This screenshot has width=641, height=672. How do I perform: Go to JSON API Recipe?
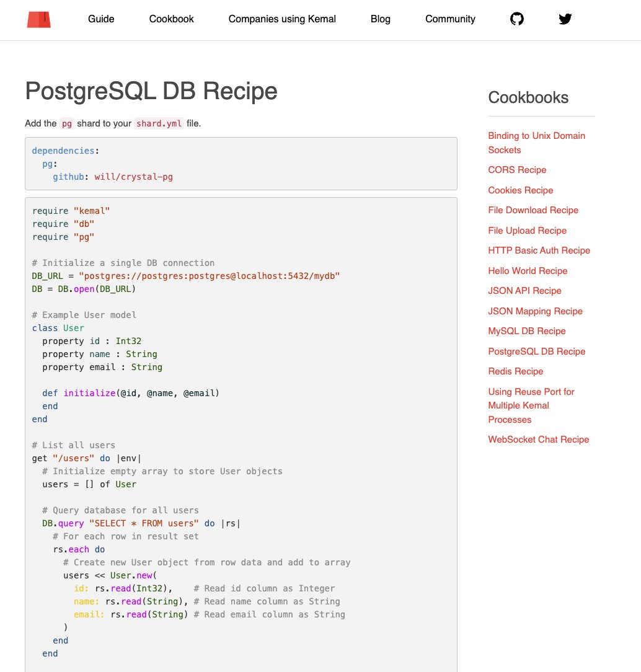524,291
